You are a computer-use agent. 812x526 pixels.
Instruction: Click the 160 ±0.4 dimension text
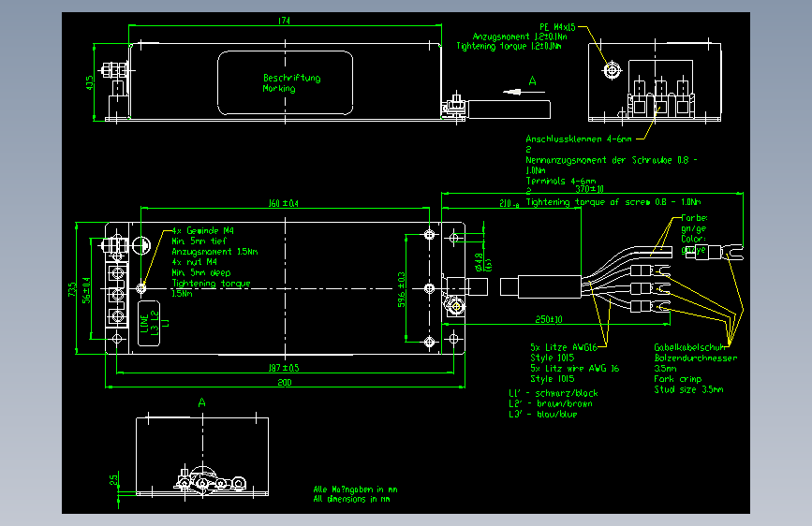[x=284, y=203]
